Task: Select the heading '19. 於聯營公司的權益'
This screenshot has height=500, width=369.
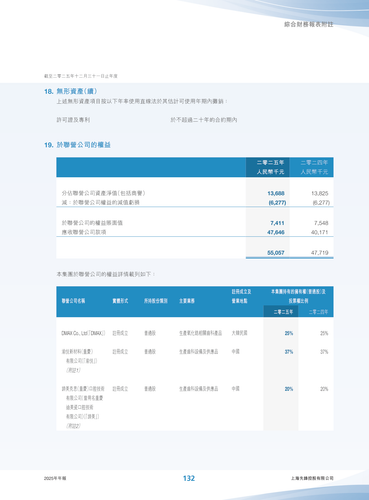Action: click(77, 145)
